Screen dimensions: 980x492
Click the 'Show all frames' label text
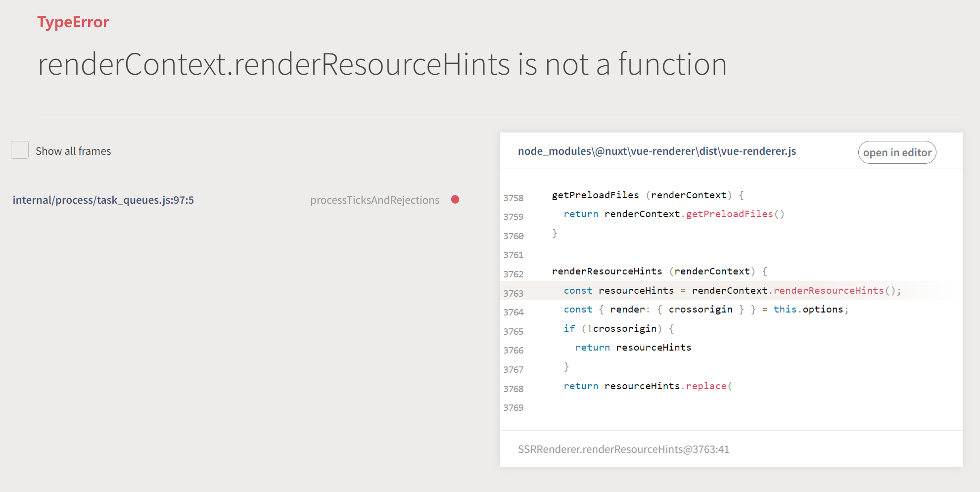(x=73, y=151)
